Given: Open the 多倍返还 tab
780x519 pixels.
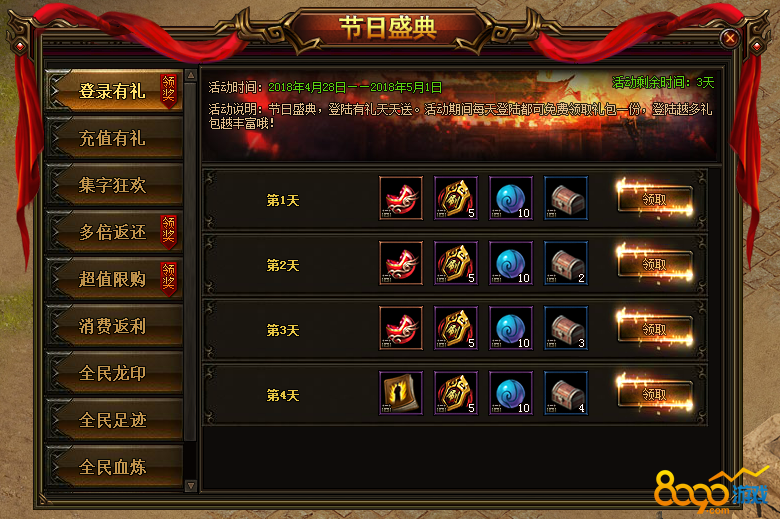Looking at the screenshot, I should [113, 231].
